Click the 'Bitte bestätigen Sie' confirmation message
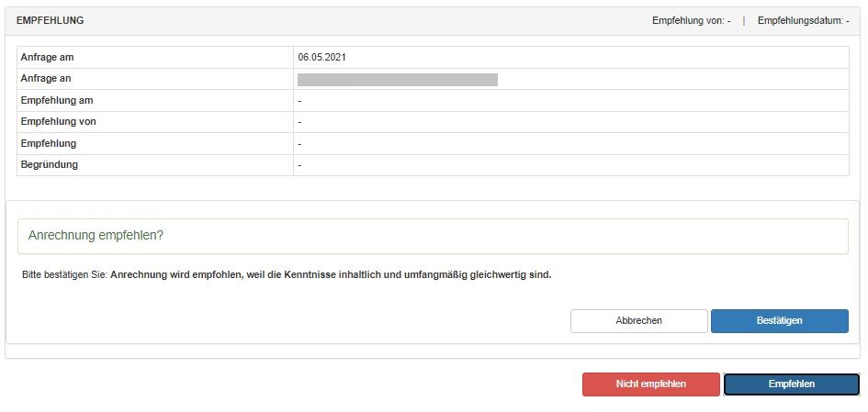 pyautogui.click(x=287, y=274)
